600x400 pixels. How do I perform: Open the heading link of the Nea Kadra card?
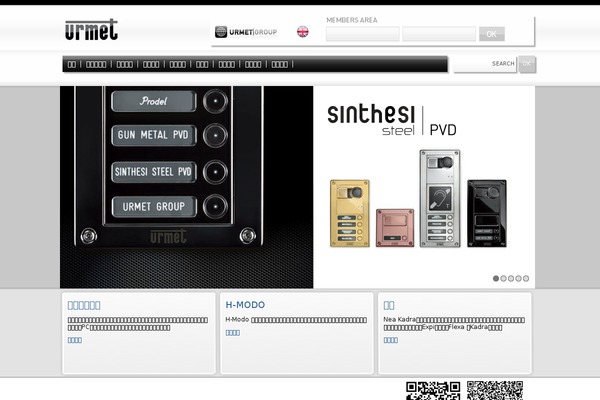coord(389,305)
